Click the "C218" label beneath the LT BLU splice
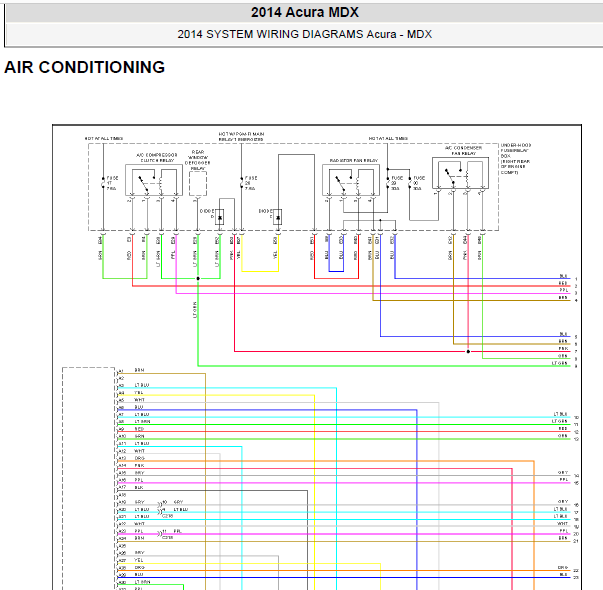Viewport: 603px width, 590px height. [x=167, y=516]
